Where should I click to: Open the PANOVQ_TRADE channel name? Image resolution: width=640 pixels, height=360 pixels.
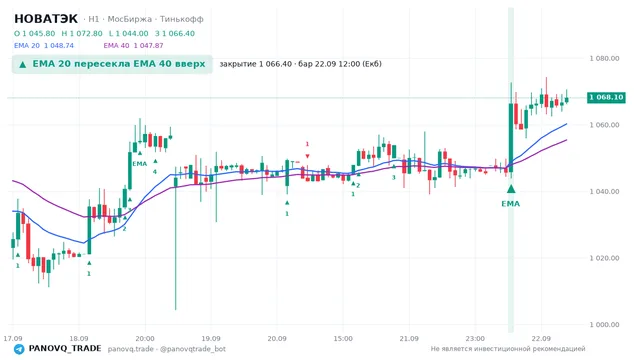tap(65, 349)
